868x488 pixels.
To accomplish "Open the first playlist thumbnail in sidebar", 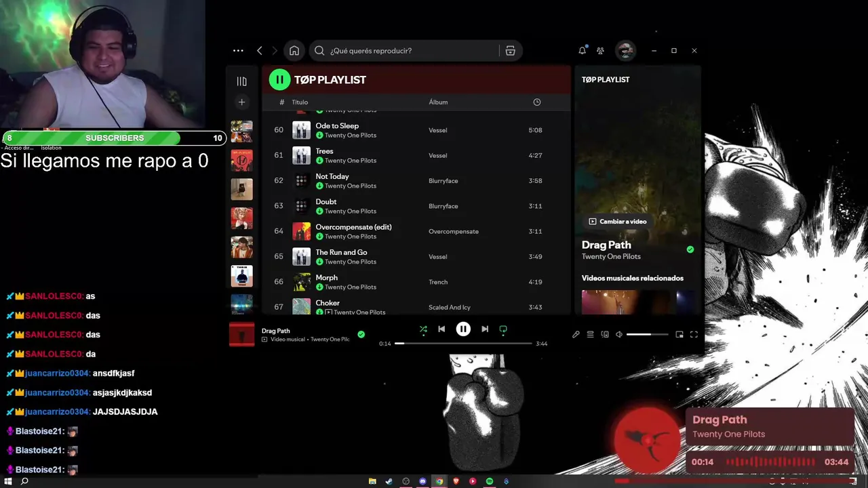I will click(241, 131).
